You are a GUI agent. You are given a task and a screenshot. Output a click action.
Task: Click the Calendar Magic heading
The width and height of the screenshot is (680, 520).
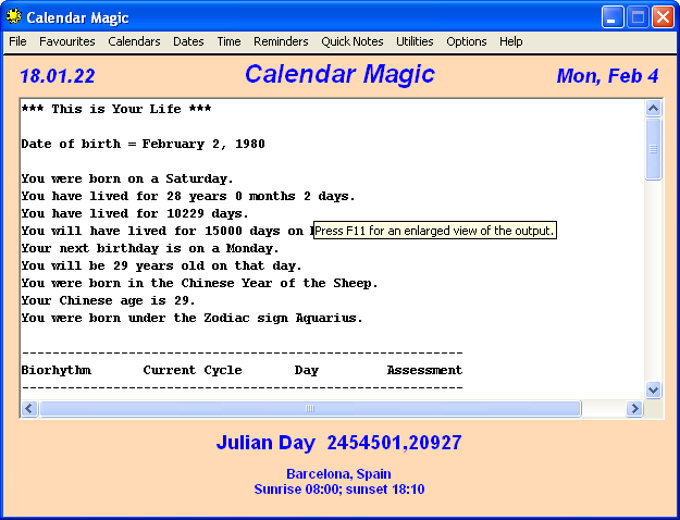point(340,74)
